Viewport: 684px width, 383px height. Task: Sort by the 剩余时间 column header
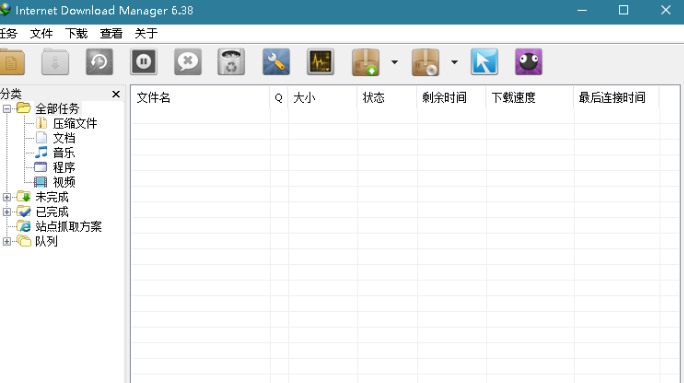[451, 98]
